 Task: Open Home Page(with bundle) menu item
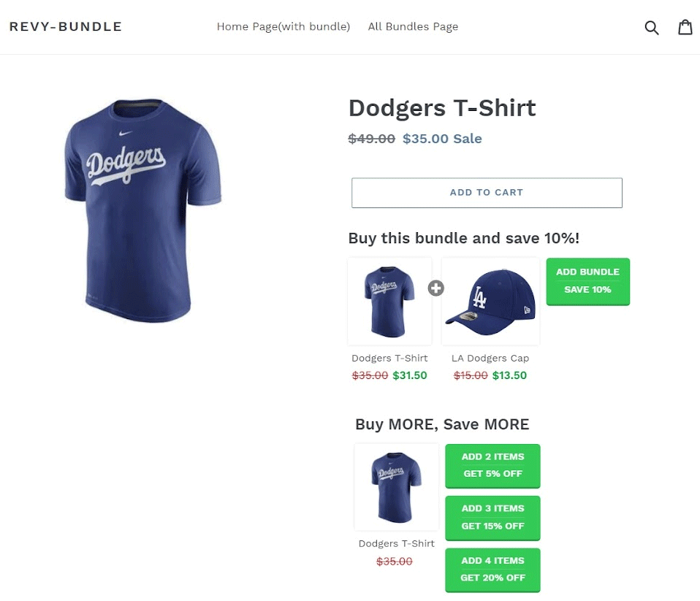pyautogui.click(x=284, y=27)
